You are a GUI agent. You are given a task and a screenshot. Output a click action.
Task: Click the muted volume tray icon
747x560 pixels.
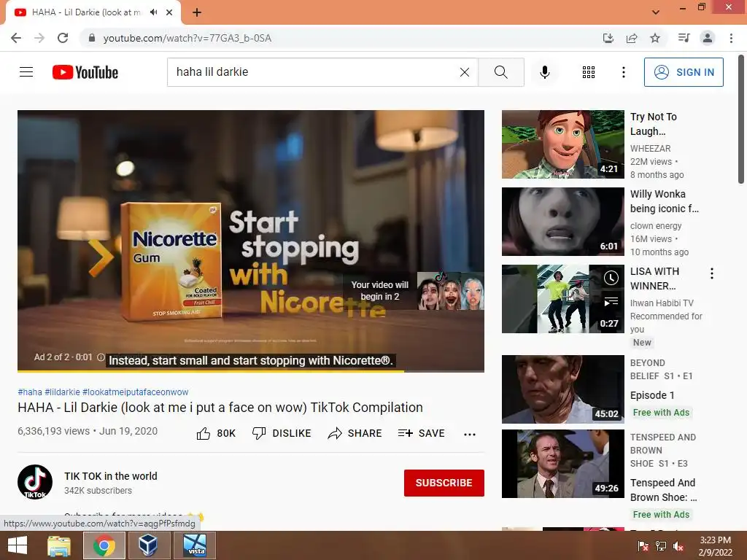(x=678, y=546)
